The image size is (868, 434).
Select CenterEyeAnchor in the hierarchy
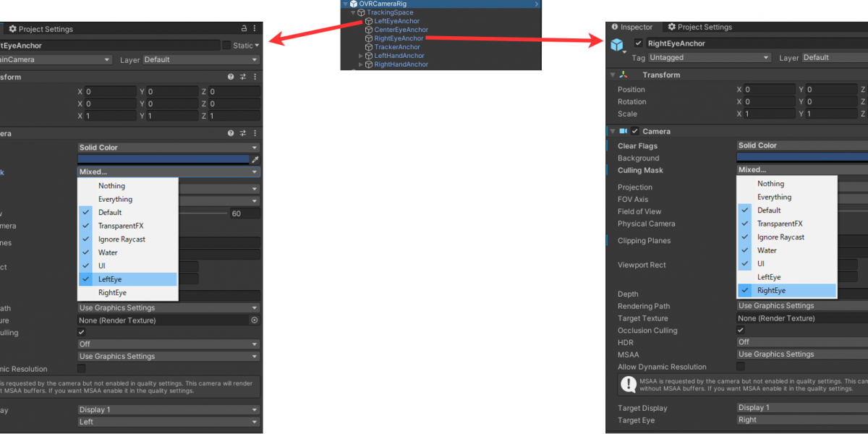(401, 30)
